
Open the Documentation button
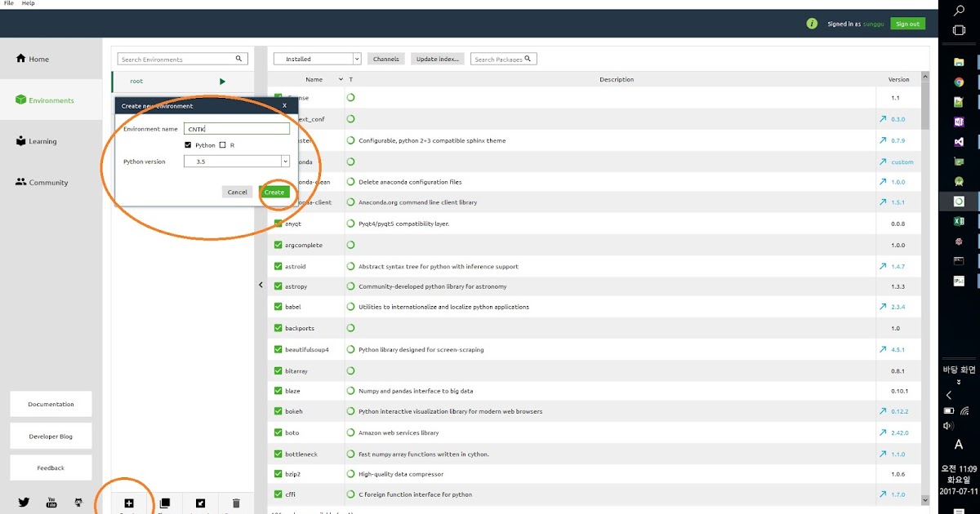point(51,404)
